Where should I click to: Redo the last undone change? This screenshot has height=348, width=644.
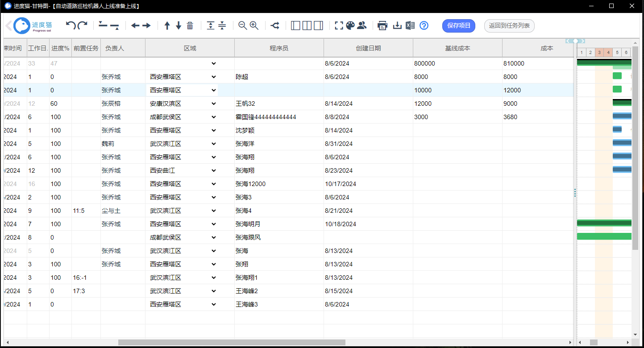(82, 26)
